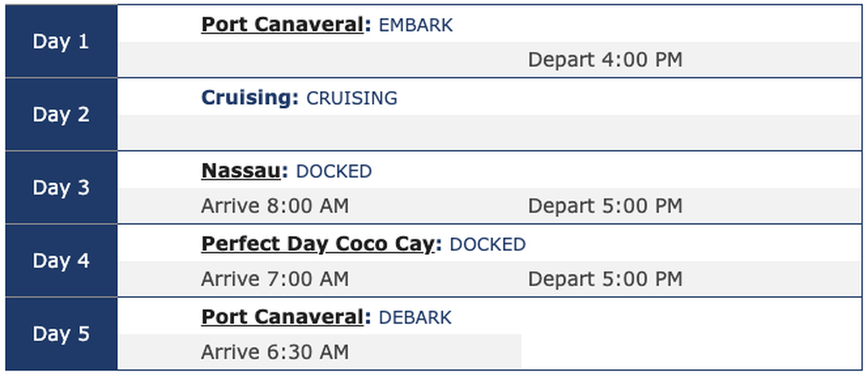The image size is (868, 376).
Task: Click Coco Cay's Depart 5:00 PM time
Action: 605,279
